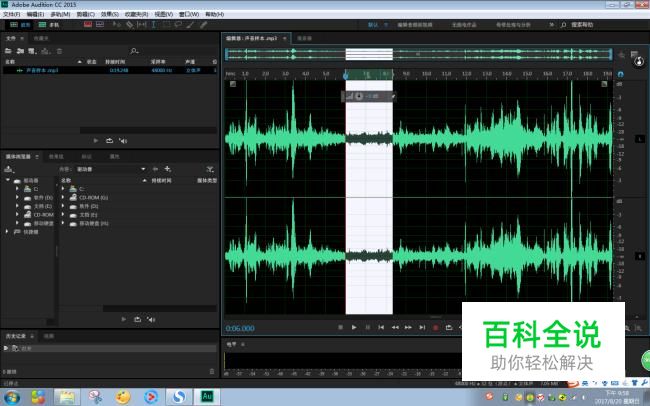
Task: Click the Files panel search icon
Action: point(134,51)
